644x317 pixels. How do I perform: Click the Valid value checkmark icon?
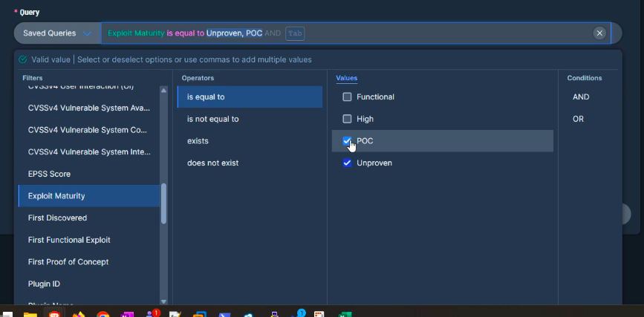point(22,59)
